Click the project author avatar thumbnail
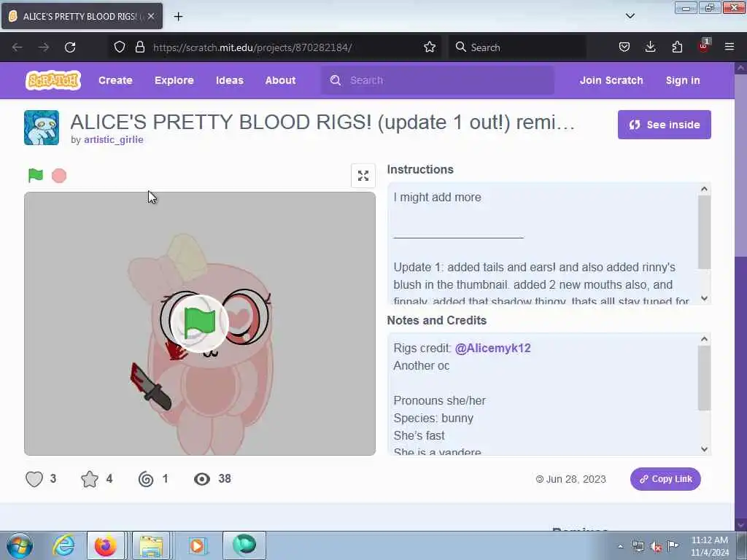The width and height of the screenshot is (747, 560). point(42,128)
